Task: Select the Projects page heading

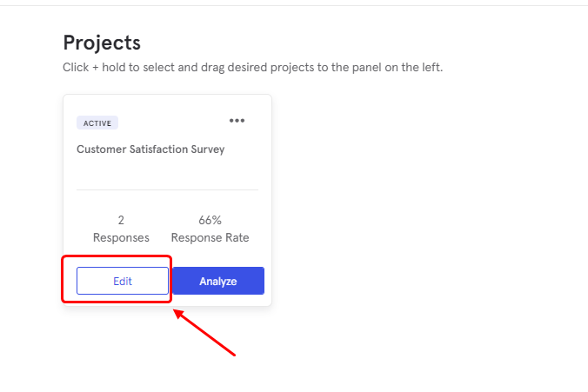Action: (x=102, y=43)
